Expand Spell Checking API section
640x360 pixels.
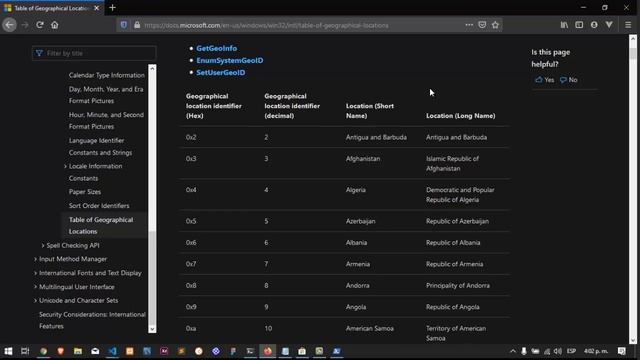click(43, 245)
